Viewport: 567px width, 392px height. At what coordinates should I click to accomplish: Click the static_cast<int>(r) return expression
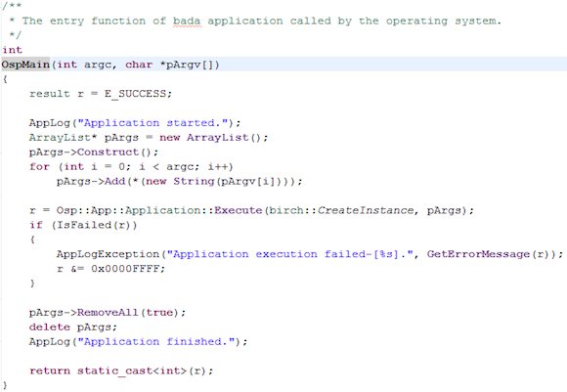pos(142,371)
